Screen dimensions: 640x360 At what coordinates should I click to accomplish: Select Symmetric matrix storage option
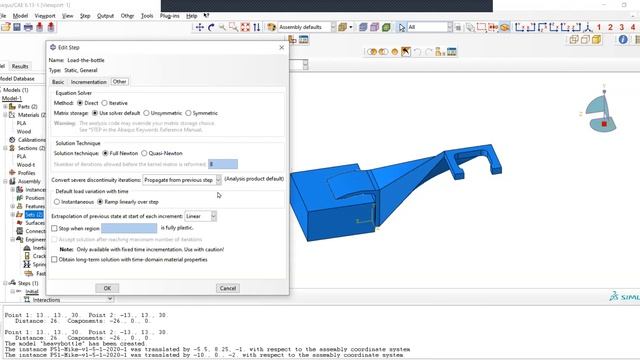click(188, 113)
